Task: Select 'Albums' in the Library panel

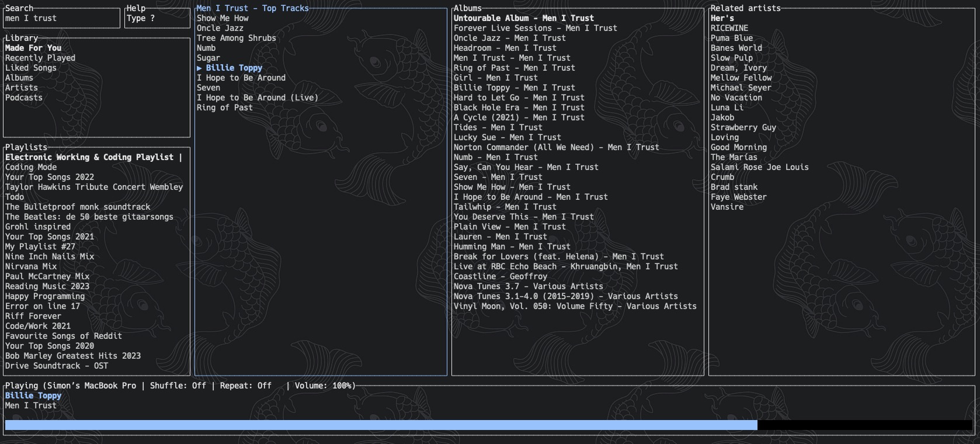Action: (19, 78)
